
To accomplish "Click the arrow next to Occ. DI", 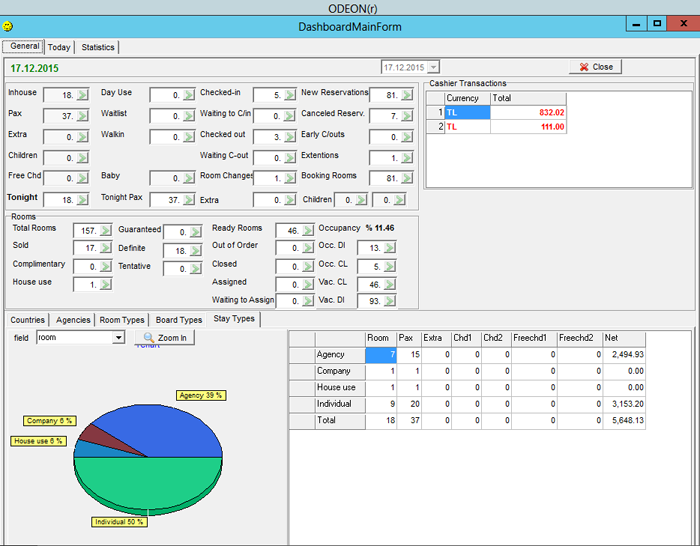I will (x=390, y=248).
